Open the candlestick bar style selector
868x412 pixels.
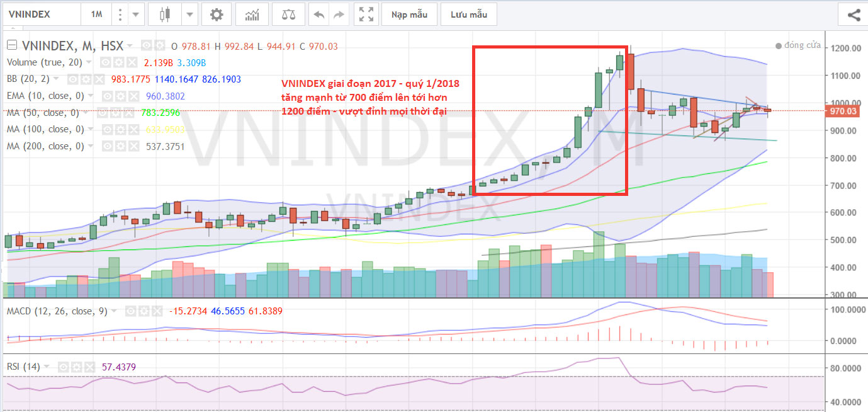click(166, 14)
